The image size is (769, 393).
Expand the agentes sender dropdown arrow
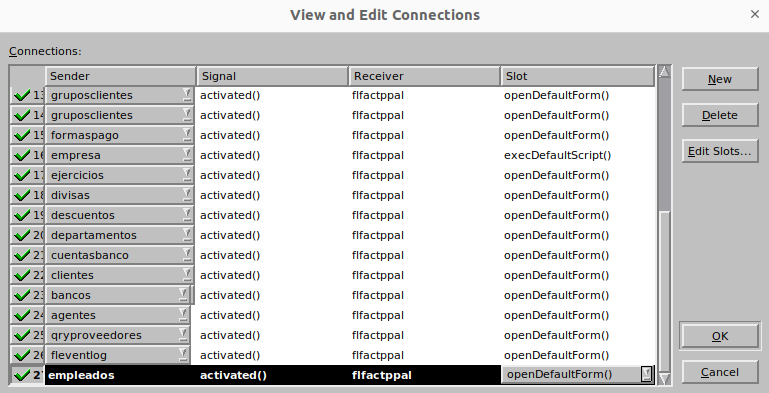coord(183,315)
